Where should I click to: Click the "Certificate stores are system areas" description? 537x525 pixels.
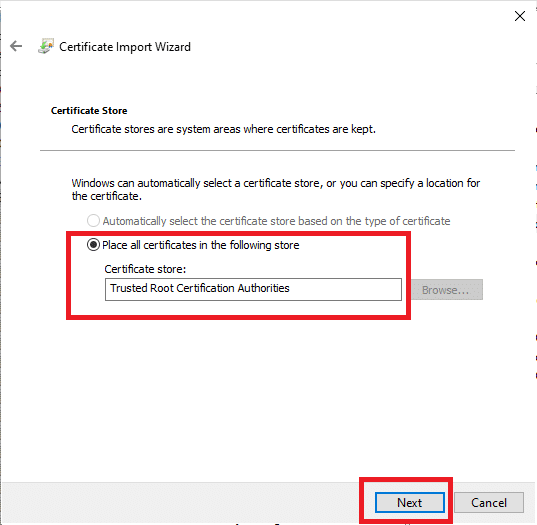tap(223, 129)
